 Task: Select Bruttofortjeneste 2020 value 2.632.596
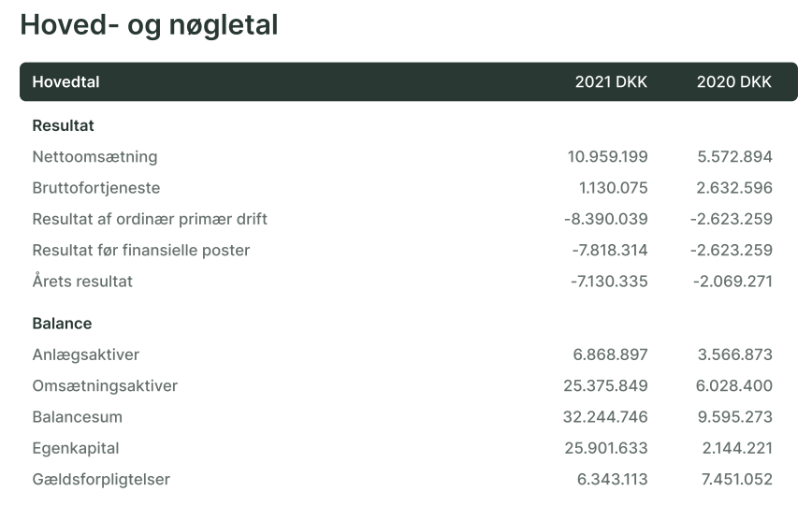point(734,187)
